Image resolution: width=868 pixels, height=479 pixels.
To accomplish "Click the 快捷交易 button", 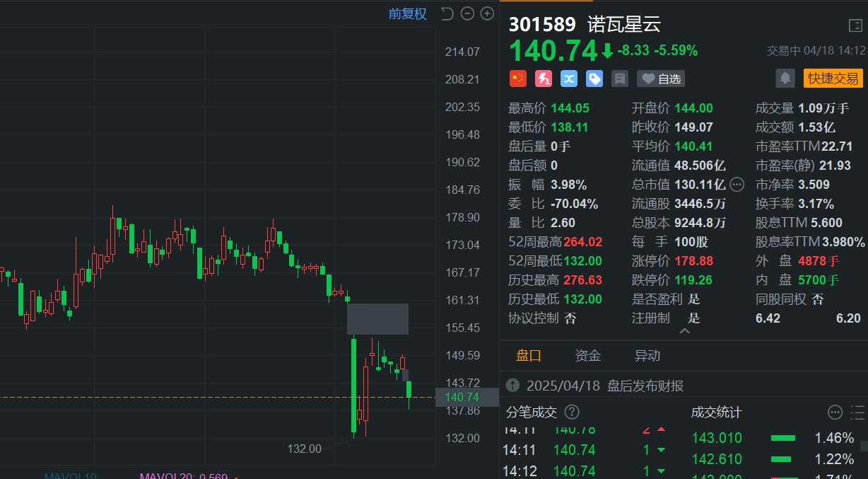I will click(x=833, y=79).
